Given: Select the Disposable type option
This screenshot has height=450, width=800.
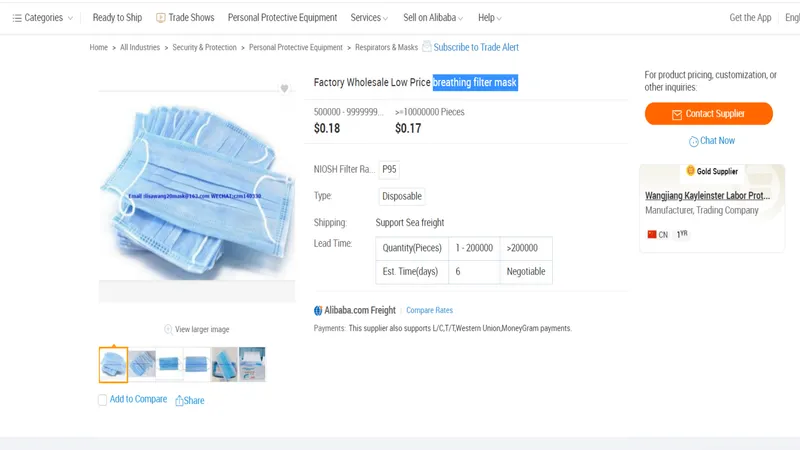Looking at the screenshot, I should click(402, 196).
